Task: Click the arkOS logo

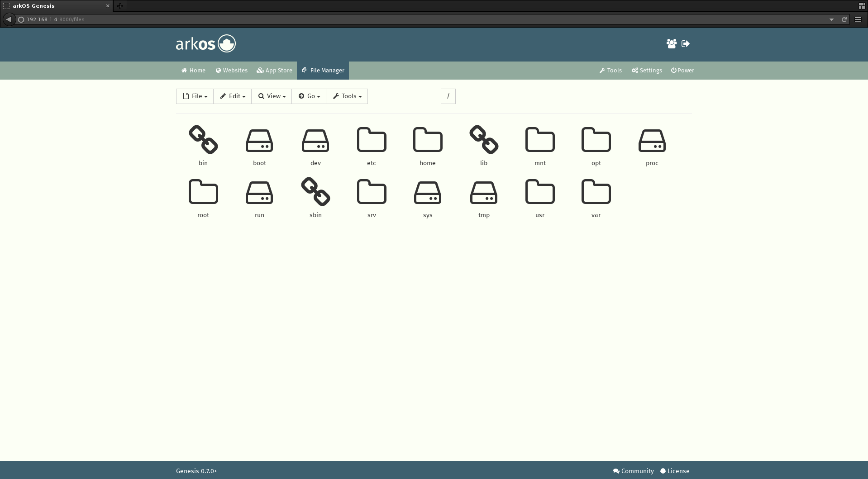Action: pyautogui.click(x=206, y=44)
